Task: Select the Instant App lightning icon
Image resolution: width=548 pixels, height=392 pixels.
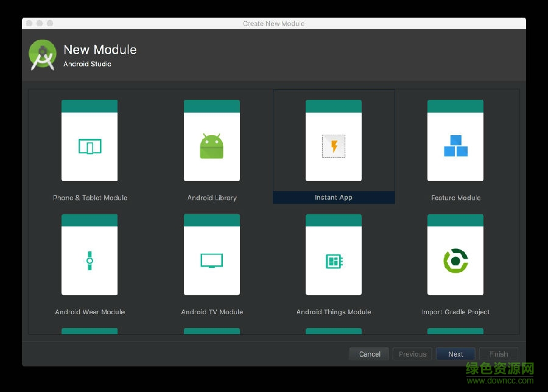Action: [x=334, y=147]
